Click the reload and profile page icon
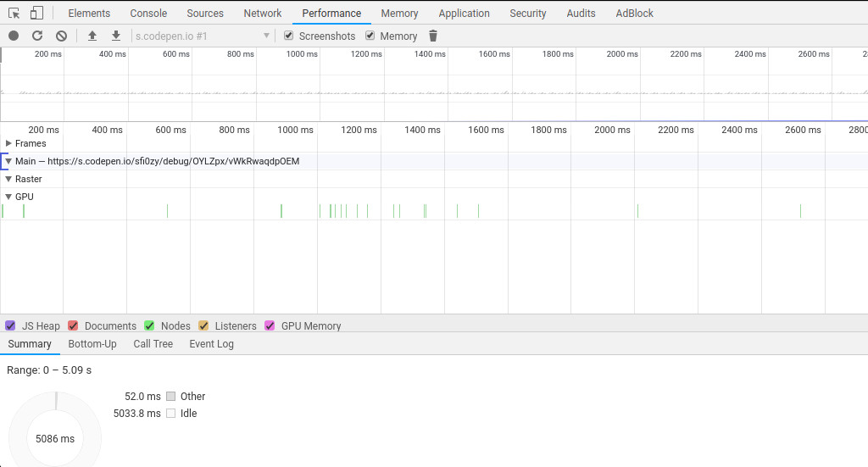This screenshot has height=467, width=868. pos(37,36)
